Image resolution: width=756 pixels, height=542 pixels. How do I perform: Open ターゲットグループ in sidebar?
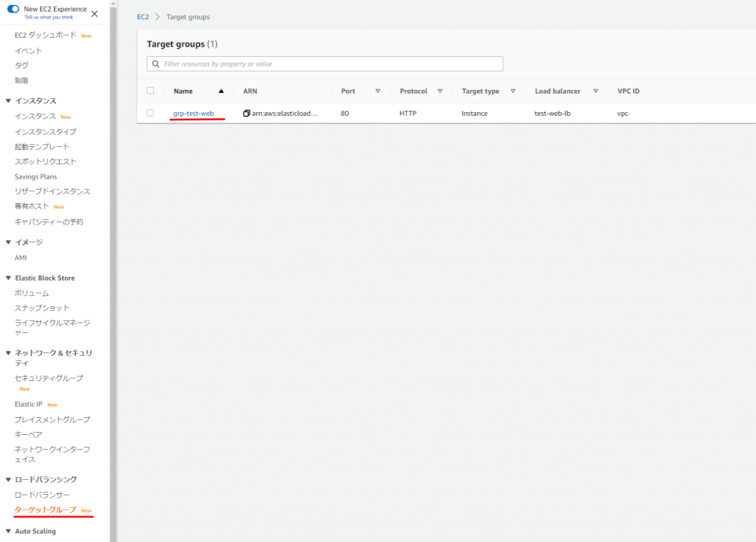[45, 510]
